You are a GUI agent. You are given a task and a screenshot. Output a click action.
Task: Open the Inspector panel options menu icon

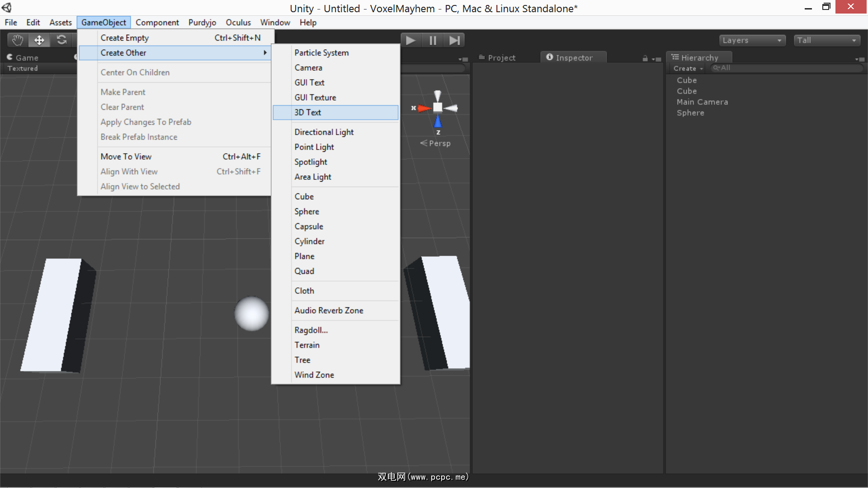click(657, 59)
